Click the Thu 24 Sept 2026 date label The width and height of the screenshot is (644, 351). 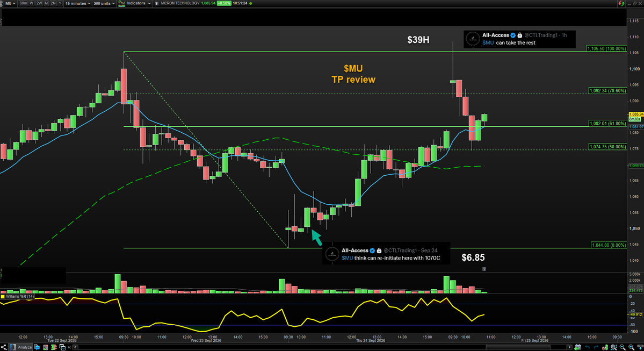[370, 341]
